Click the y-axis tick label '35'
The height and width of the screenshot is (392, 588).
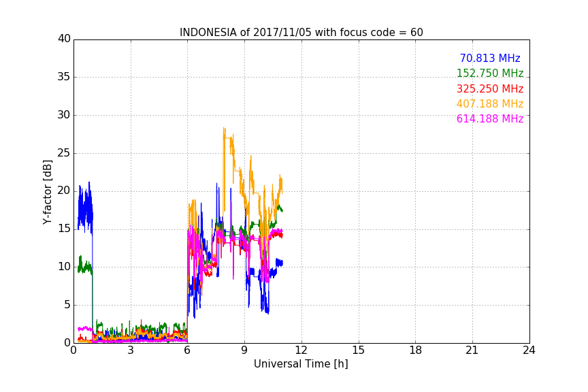(x=64, y=77)
